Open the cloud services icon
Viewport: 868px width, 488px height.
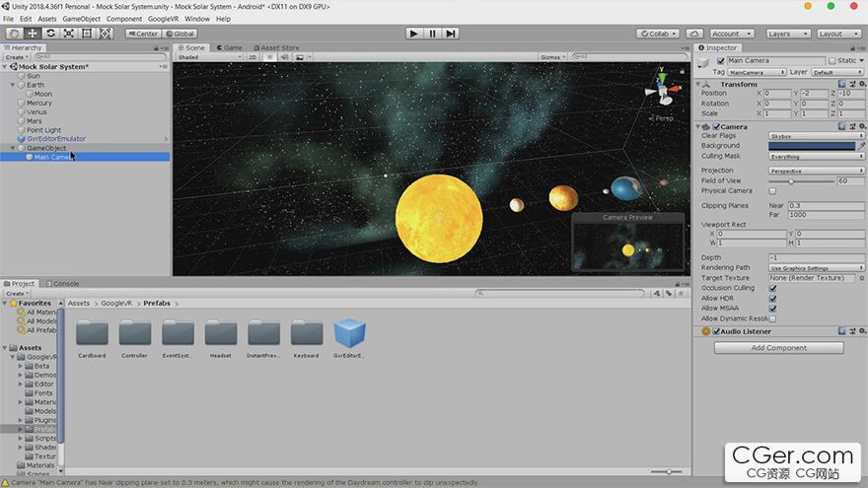point(694,34)
